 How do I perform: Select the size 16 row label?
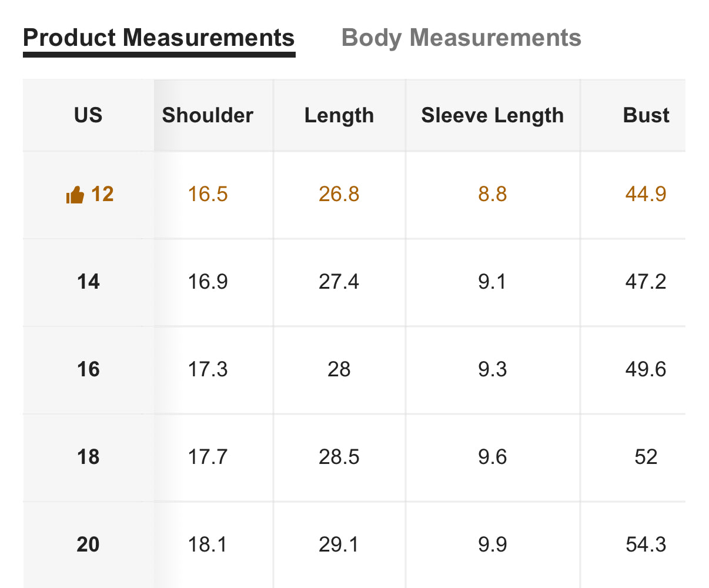[x=88, y=369]
